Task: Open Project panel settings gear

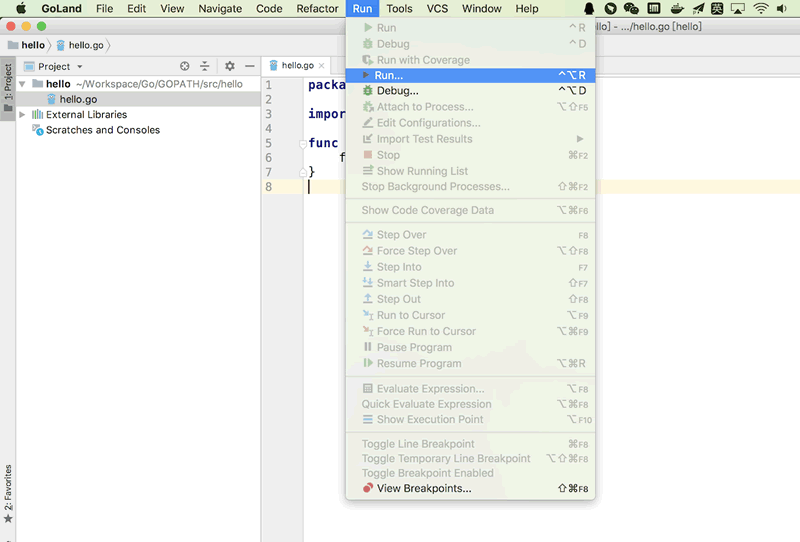Action: click(229, 66)
